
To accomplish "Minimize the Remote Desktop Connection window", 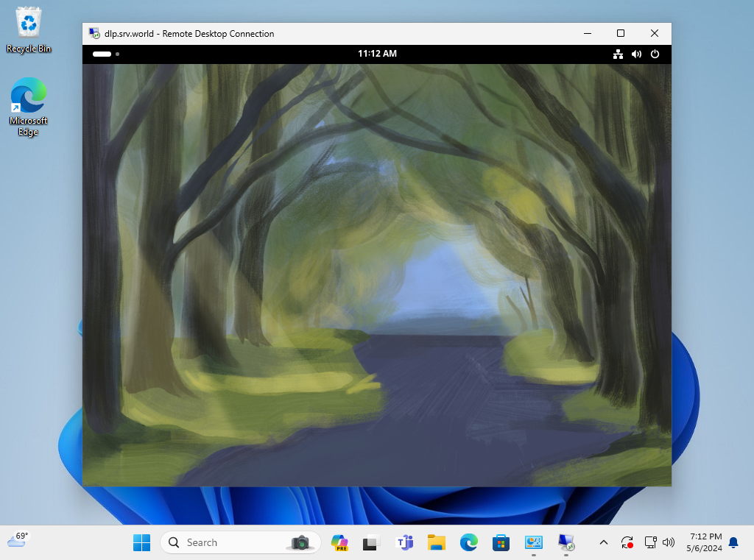I will click(x=587, y=33).
